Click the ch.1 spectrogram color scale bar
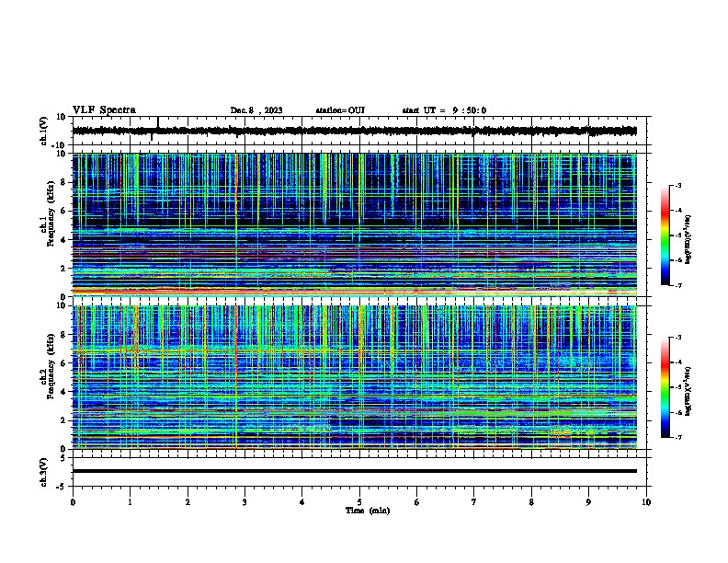728x563 pixels. point(665,236)
